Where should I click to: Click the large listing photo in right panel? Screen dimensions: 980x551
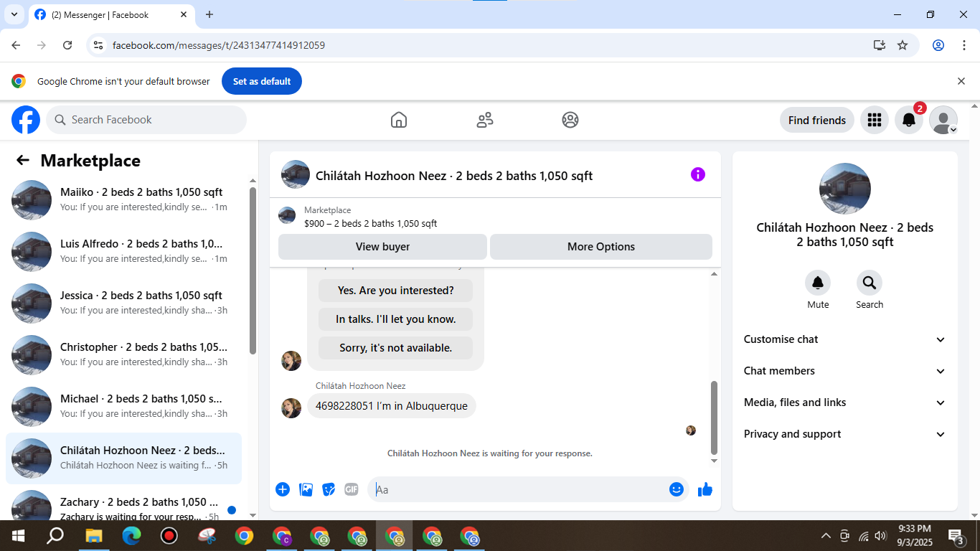[845, 189]
